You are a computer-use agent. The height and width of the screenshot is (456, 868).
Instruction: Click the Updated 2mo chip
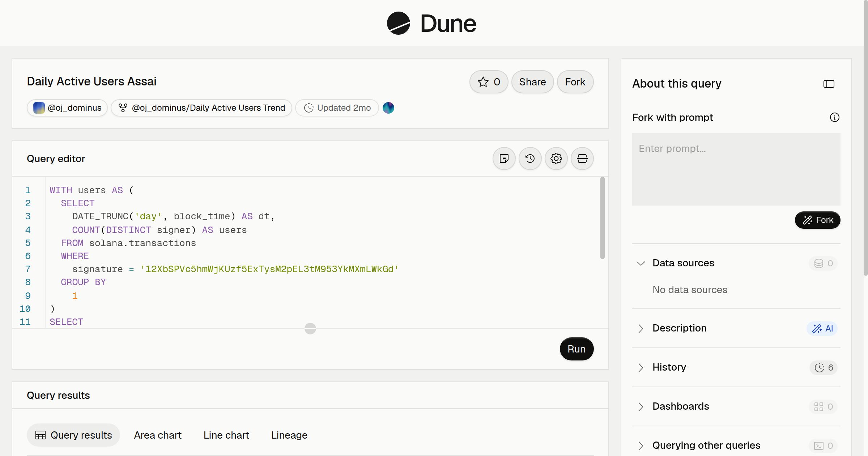[x=337, y=108]
